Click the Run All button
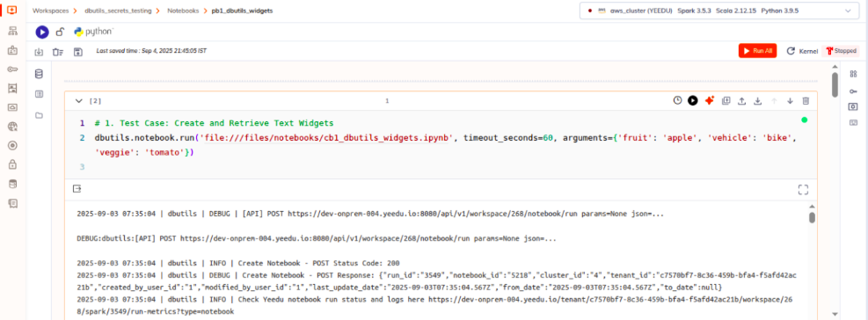This screenshot has width=868, height=320. point(757,50)
